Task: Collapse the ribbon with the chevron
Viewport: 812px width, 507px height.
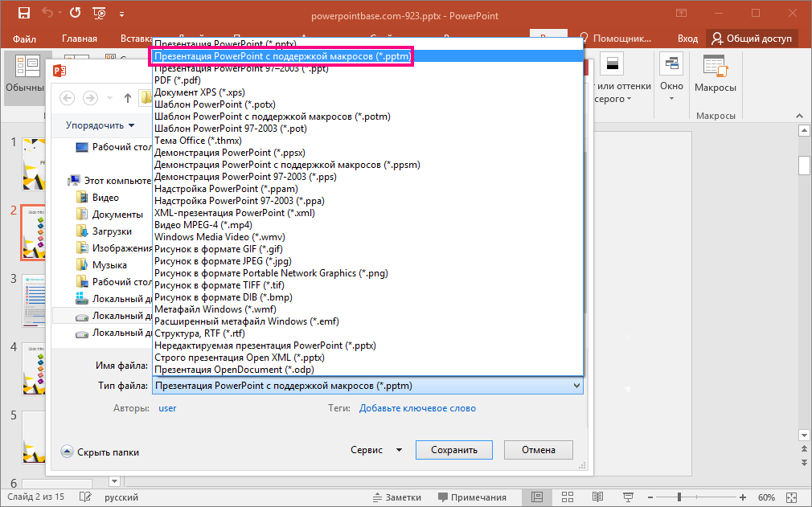Action: point(800,116)
